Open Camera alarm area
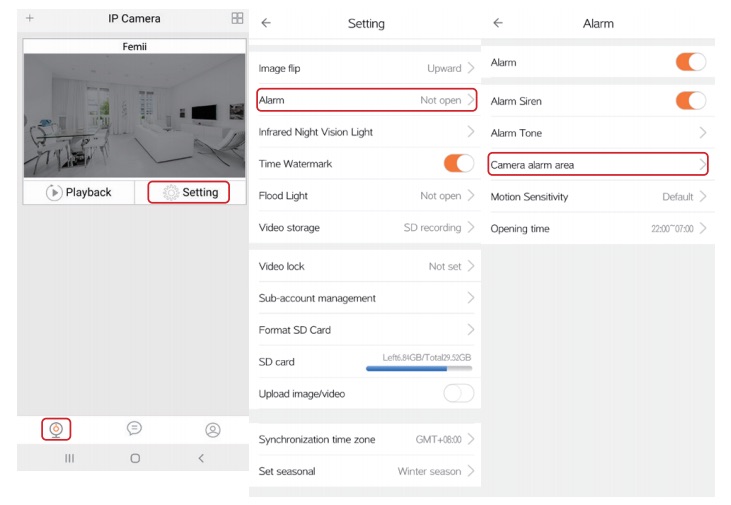The image size is (731, 505). (598, 164)
